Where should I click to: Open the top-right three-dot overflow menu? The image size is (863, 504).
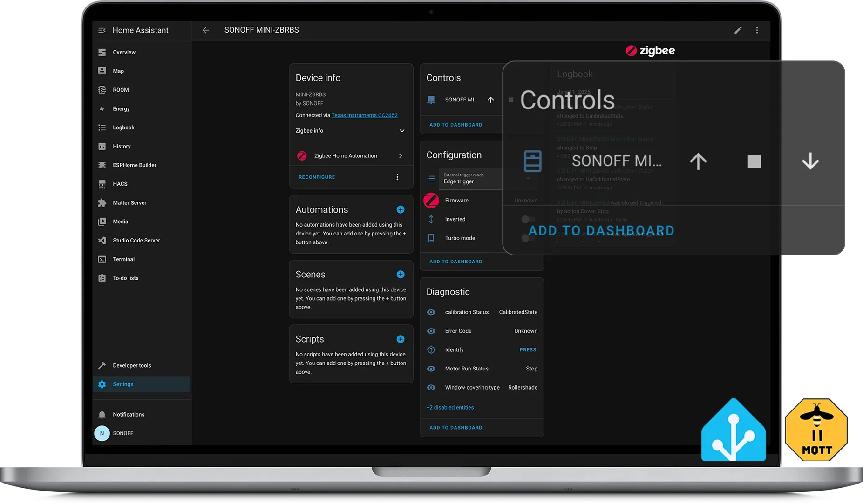[757, 30]
